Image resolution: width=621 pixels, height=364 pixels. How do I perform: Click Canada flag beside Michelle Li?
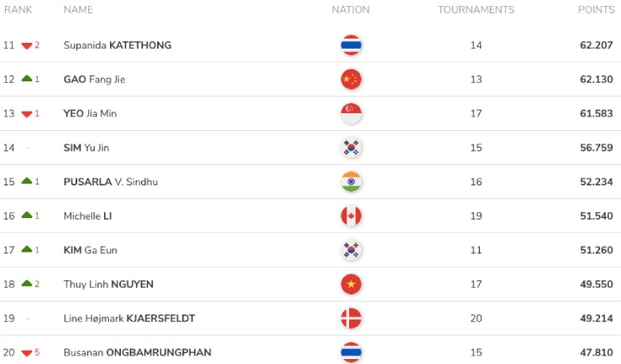pos(351,216)
